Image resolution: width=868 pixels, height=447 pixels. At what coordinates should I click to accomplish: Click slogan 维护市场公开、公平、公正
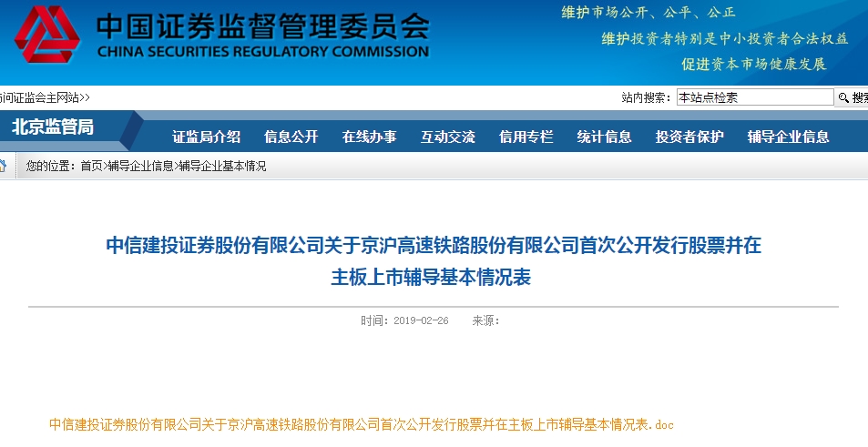[x=648, y=12]
